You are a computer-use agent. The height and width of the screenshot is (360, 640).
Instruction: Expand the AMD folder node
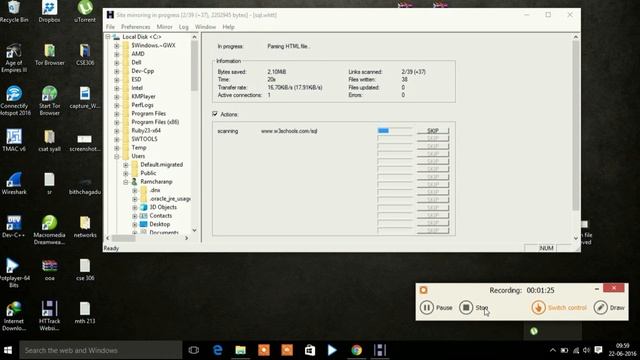coord(117,54)
